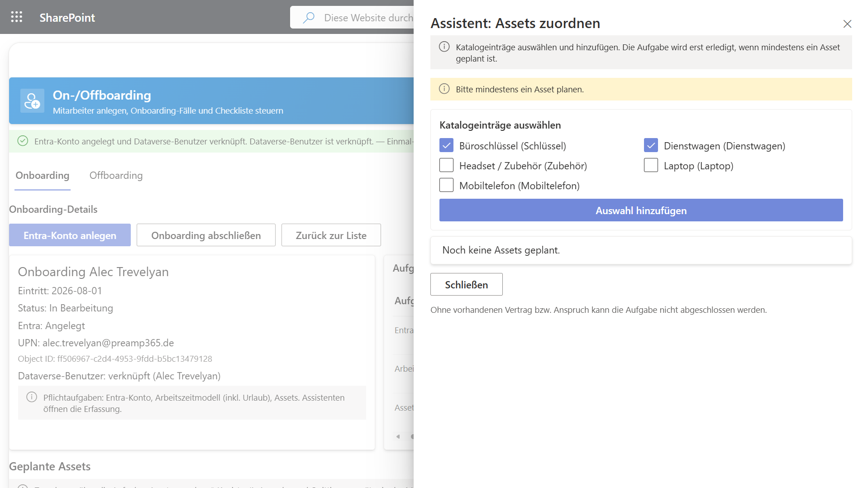Check Mobiltelefon (Mobiltelefon) checkbox
This screenshot has width=868, height=488.
(x=446, y=185)
